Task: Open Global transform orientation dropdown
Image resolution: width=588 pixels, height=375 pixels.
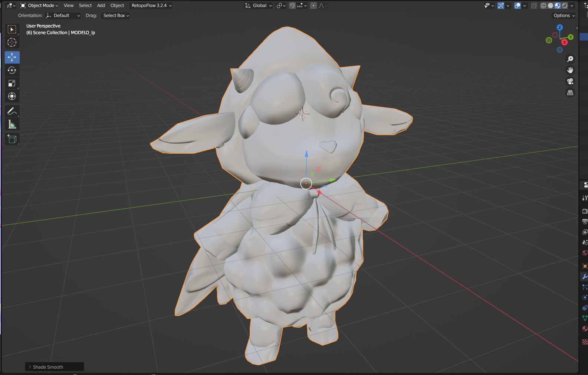Action: 258,6
